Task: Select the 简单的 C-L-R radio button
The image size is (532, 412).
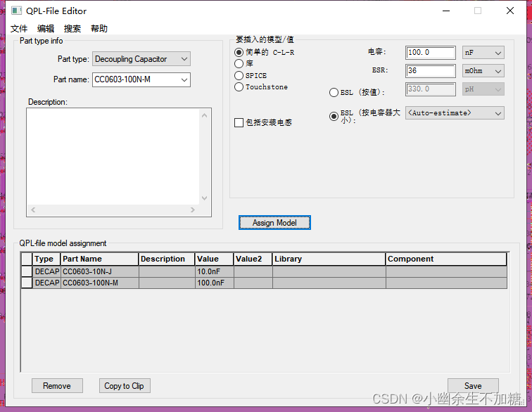Action: [x=239, y=52]
